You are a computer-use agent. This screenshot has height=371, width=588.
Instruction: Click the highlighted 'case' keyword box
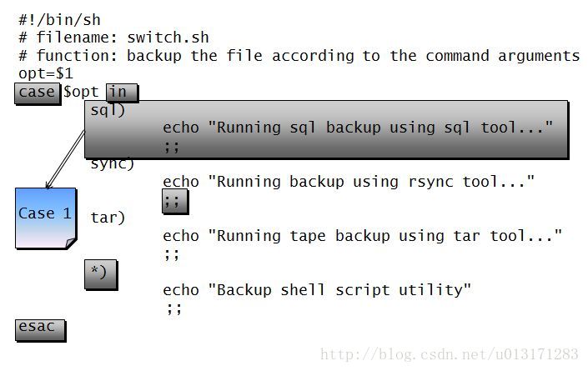click(x=38, y=93)
